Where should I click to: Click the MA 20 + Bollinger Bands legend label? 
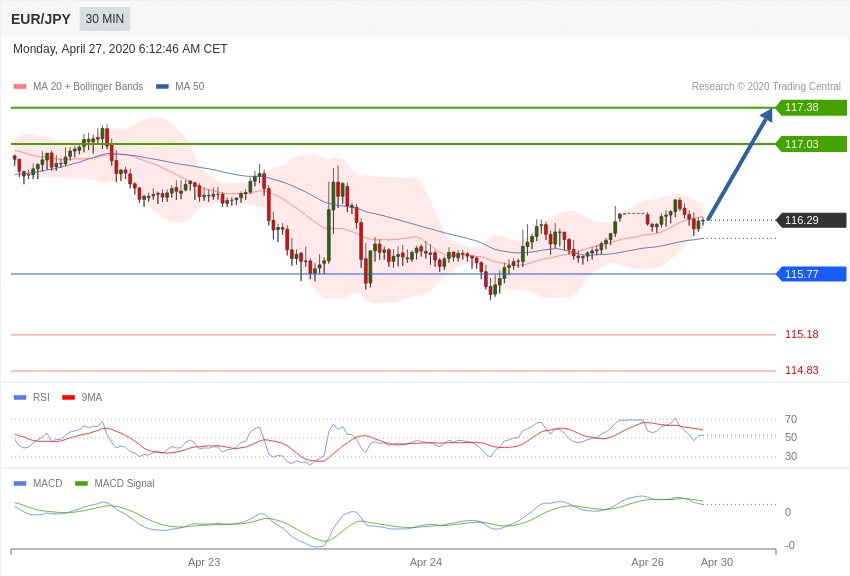tap(88, 87)
